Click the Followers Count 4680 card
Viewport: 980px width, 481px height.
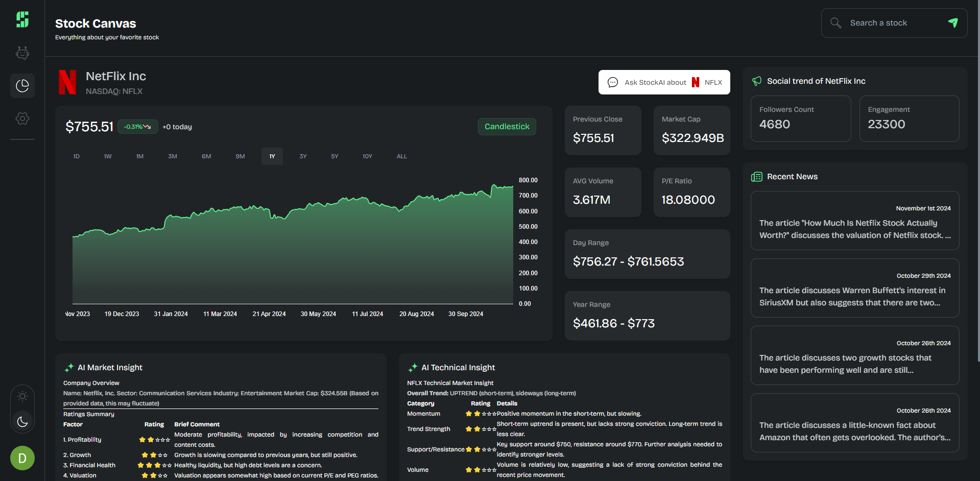point(801,118)
